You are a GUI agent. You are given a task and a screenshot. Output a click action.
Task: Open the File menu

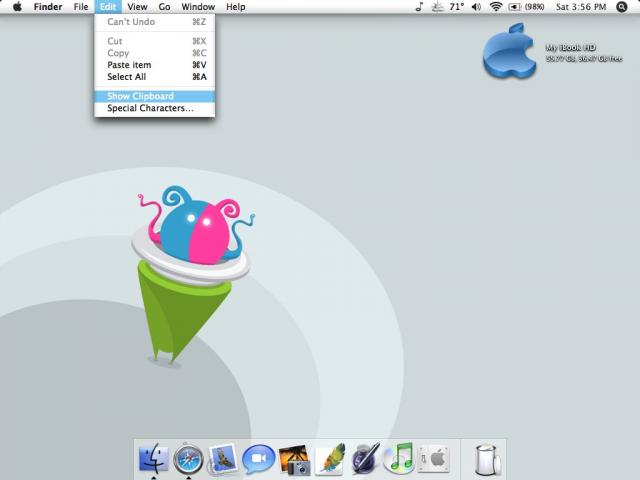click(81, 7)
